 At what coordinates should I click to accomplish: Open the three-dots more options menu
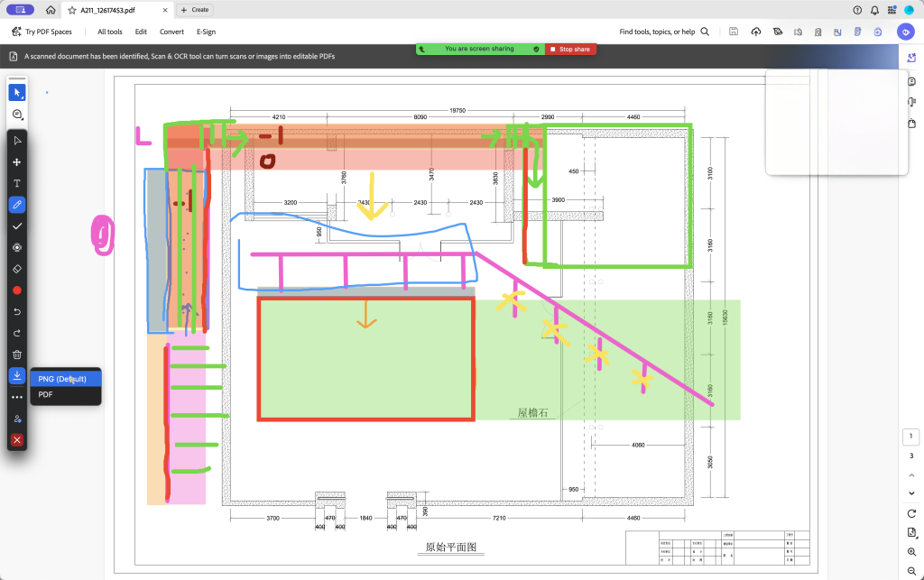(x=17, y=397)
